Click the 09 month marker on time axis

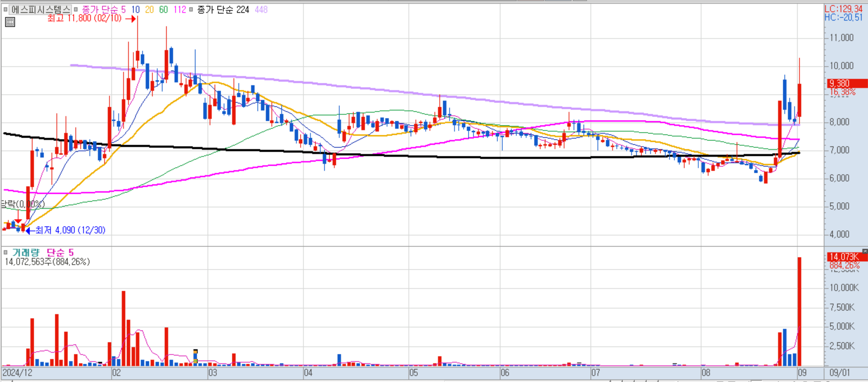(802, 373)
